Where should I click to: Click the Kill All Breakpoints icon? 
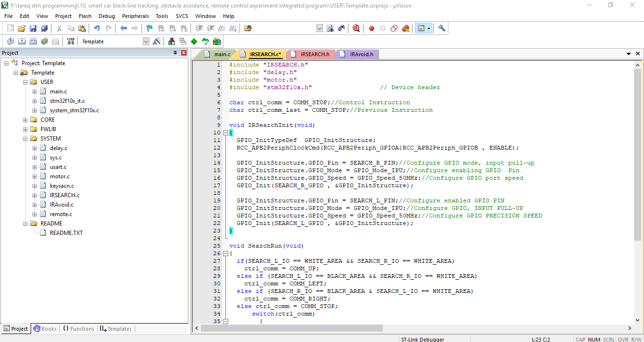click(x=405, y=28)
